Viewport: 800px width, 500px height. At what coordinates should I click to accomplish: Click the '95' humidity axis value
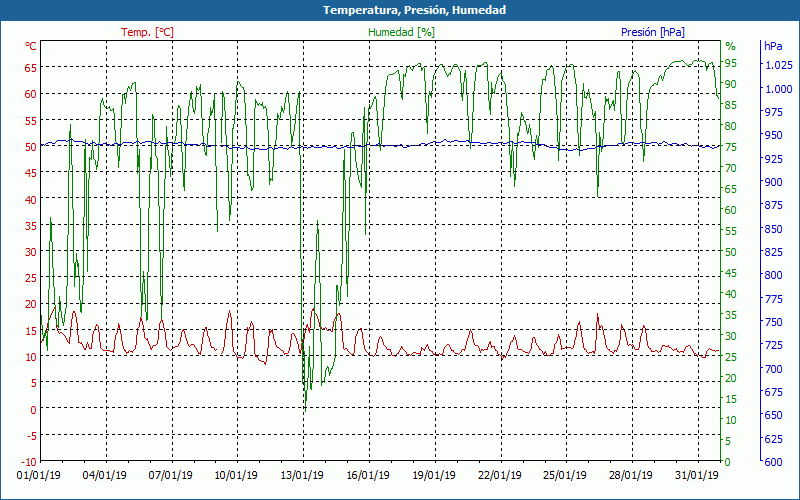731,63
